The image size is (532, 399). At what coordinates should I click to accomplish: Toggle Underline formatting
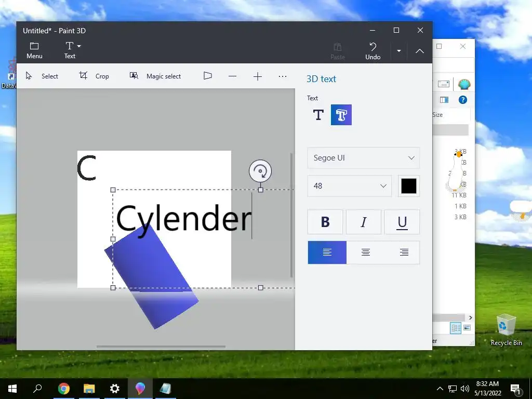[x=402, y=222]
